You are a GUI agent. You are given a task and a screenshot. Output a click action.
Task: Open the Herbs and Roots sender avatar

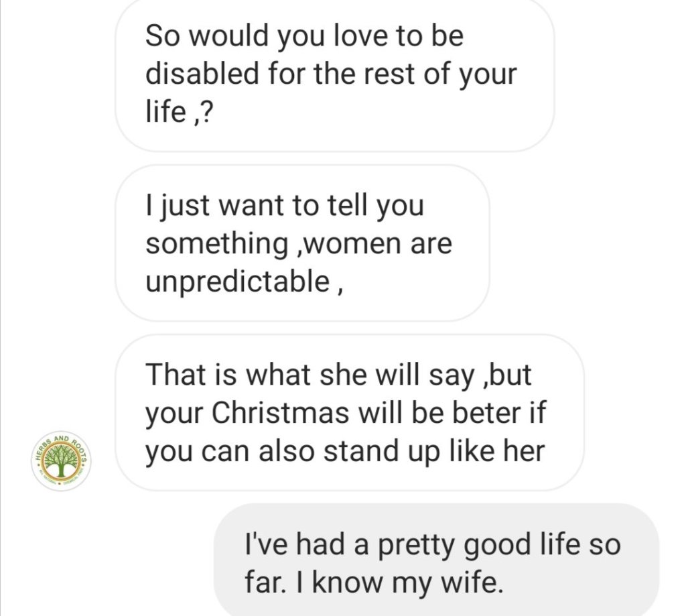click(61, 460)
